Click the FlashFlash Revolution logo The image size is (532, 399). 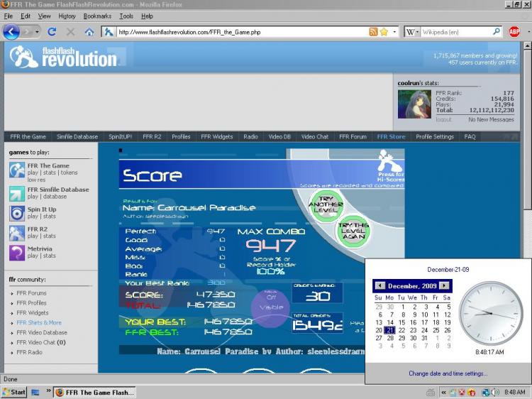(63, 57)
